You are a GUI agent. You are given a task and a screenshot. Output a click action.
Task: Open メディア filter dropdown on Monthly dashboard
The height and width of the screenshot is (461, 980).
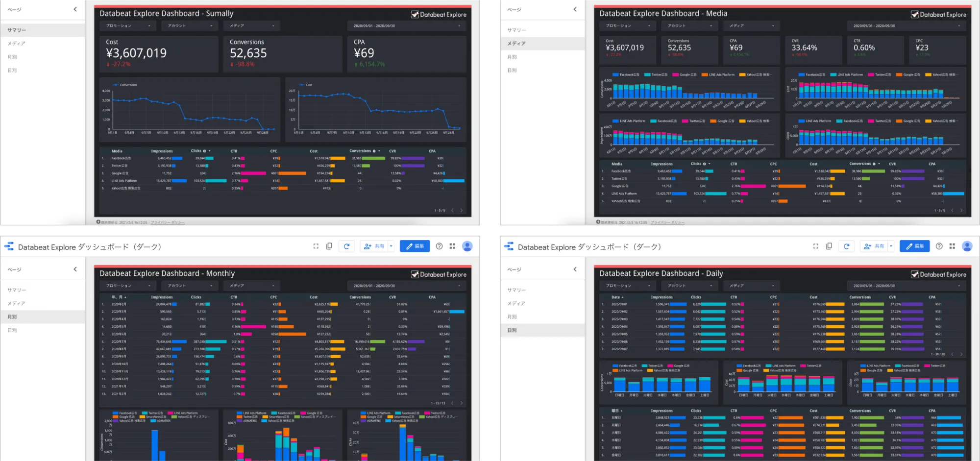251,286
